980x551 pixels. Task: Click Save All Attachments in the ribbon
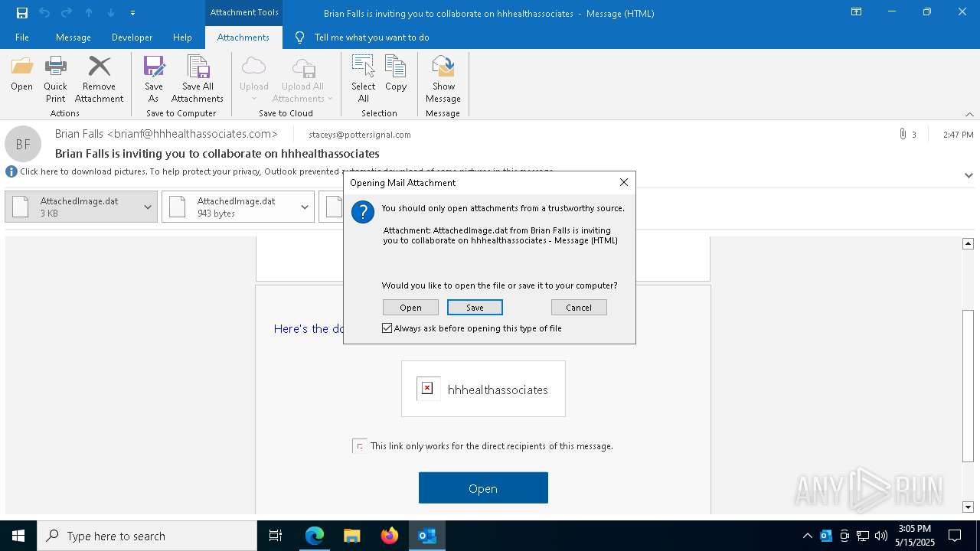pyautogui.click(x=198, y=79)
